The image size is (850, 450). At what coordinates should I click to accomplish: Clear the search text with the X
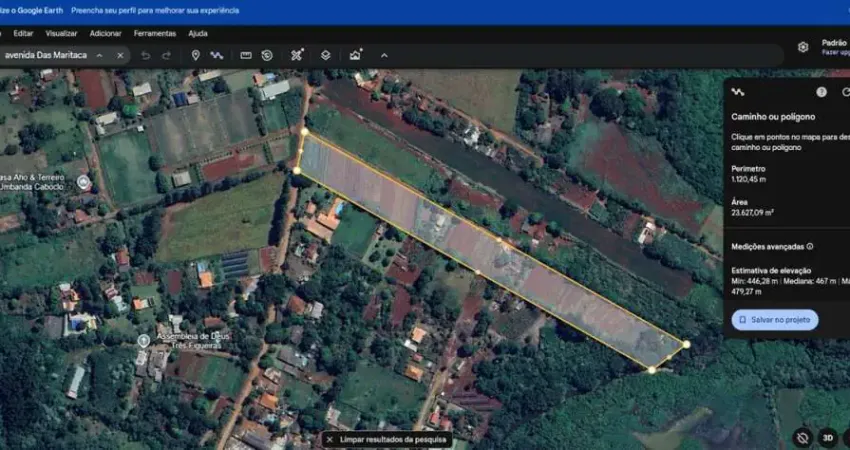click(x=120, y=55)
